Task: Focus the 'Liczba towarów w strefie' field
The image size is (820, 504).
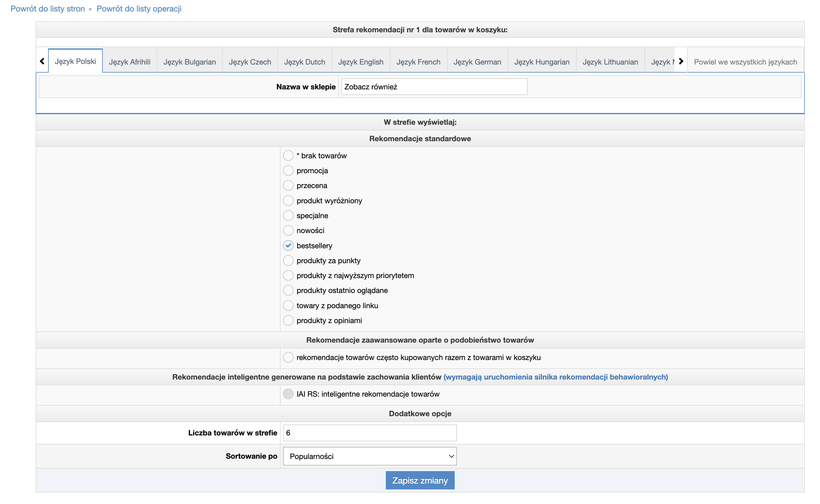Action: tap(370, 433)
